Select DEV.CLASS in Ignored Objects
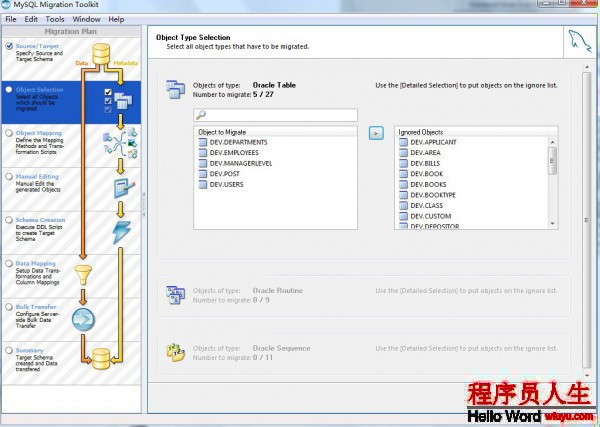600x427 pixels. [426, 205]
